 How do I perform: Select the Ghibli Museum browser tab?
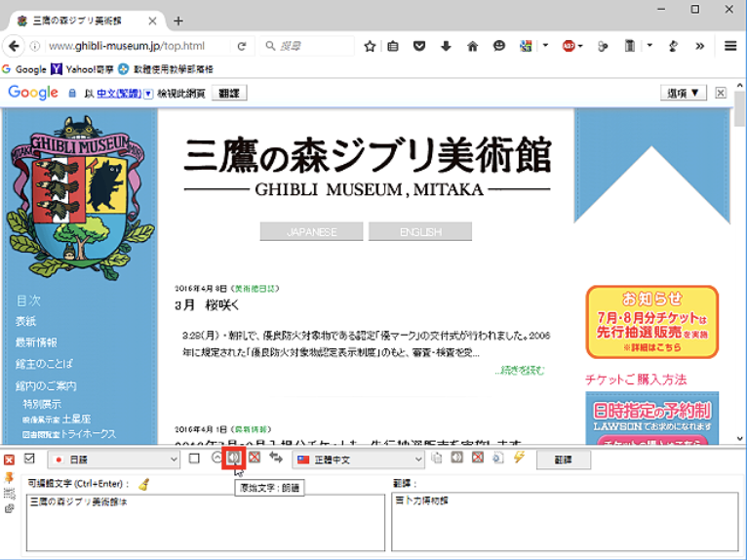[x=86, y=20]
